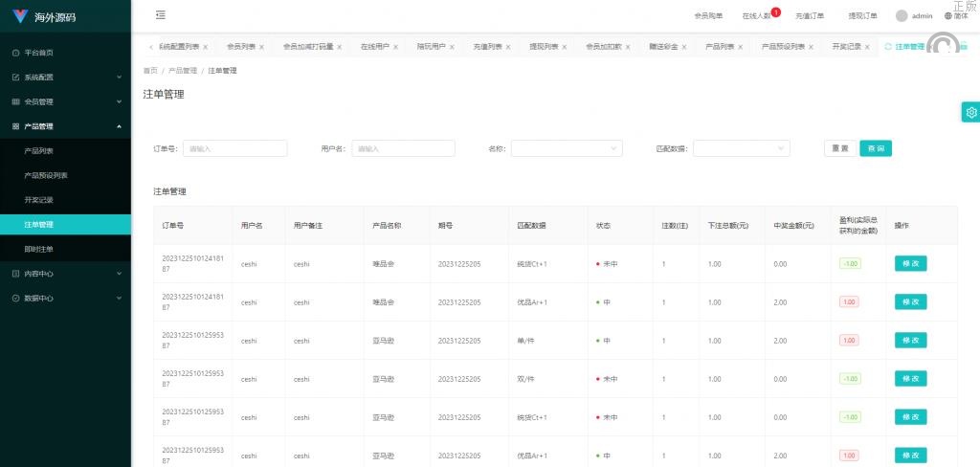The height and width of the screenshot is (467, 980).
Task: Close the 会员列表 tab with its X
Action: [261, 47]
